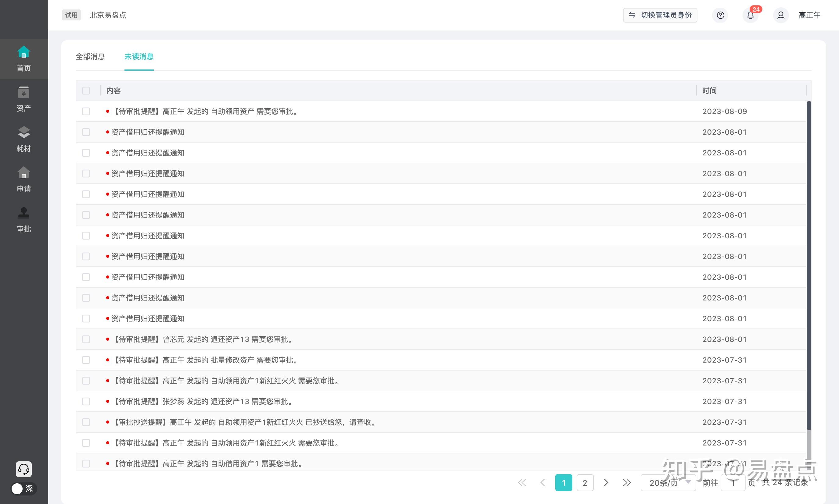
Task: Toggle the 深 dark mode switch
Action: tap(23, 489)
